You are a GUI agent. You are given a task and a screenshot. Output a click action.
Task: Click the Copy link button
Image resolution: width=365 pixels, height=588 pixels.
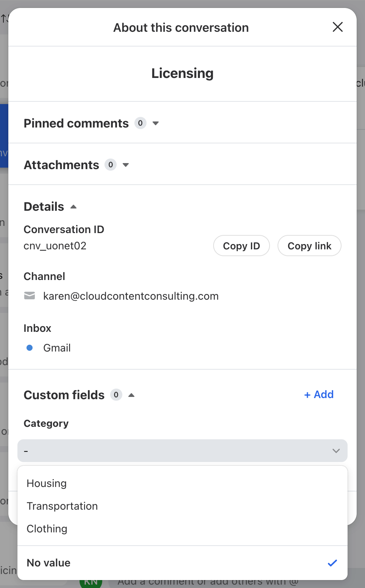click(309, 246)
